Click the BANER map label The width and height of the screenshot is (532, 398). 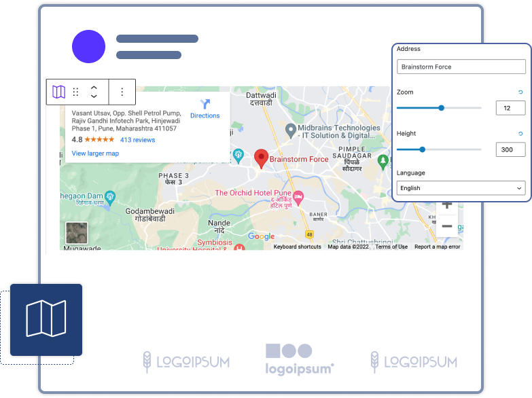tap(318, 217)
